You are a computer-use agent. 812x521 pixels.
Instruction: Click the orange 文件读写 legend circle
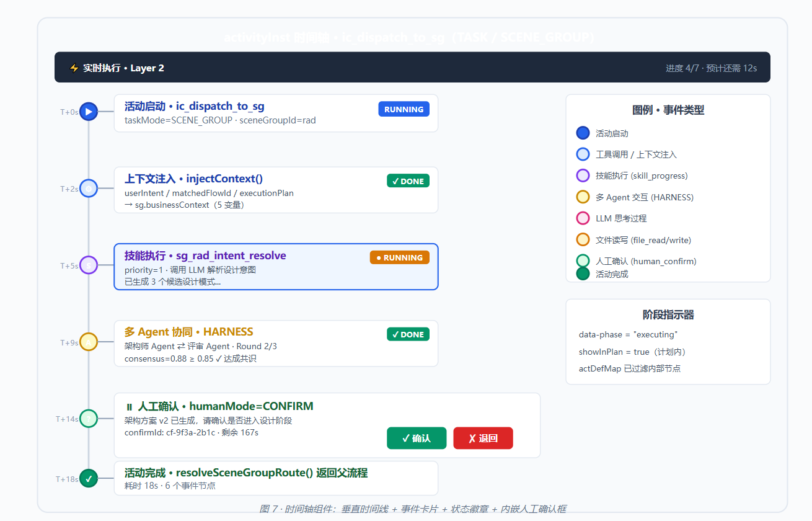[583, 239]
